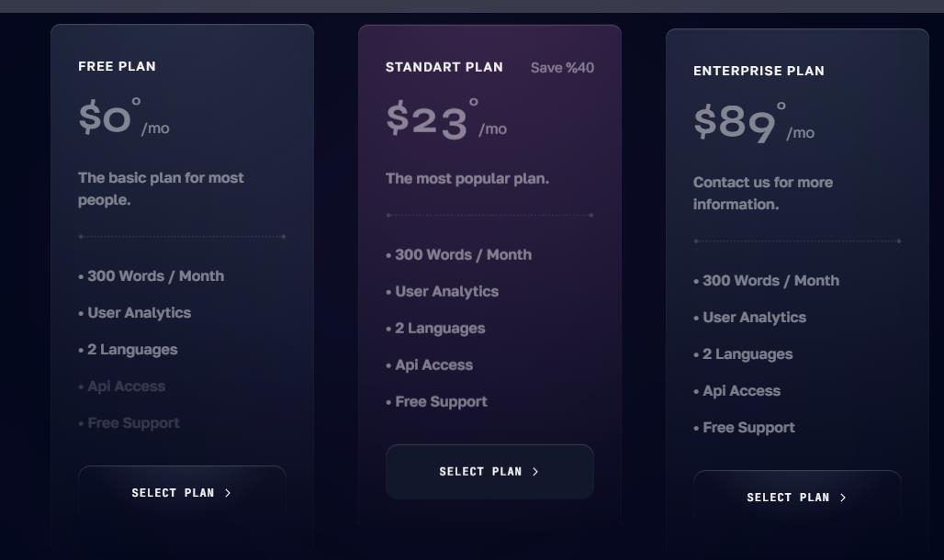
Task: Select the Enterprise Plan button
Action: [797, 498]
